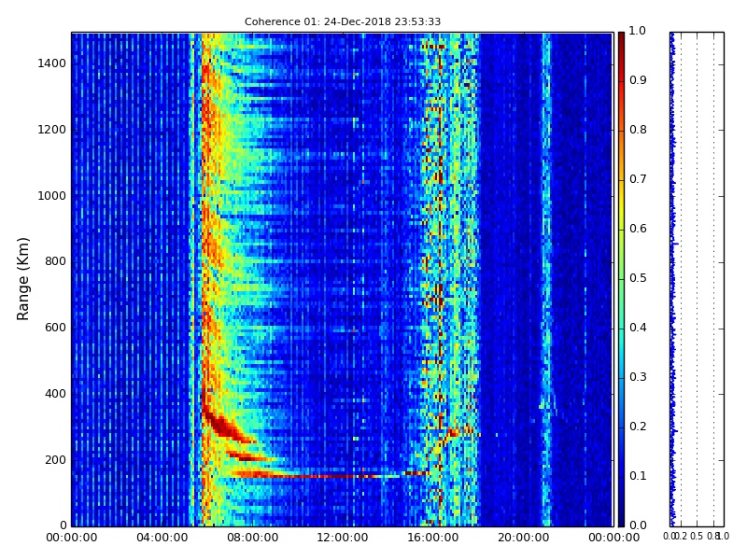Image resolution: width=747 pixels, height=560 pixels.
Task: Click the plot title 'Coherence 01: 24-Dec-2018 23:53:33'
Action: (x=343, y=21)
